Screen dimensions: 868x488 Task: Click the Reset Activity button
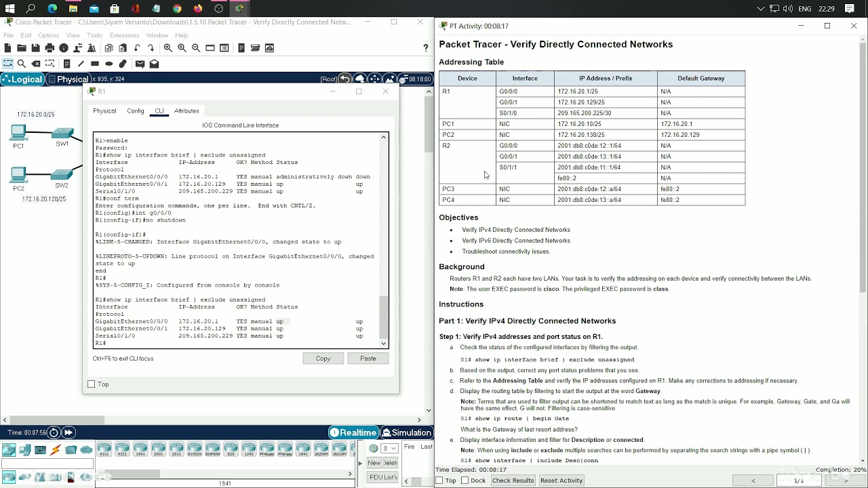(x=561, y=481)
